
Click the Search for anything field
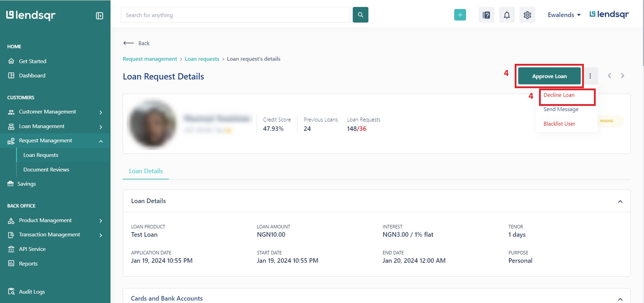point(235,15)
